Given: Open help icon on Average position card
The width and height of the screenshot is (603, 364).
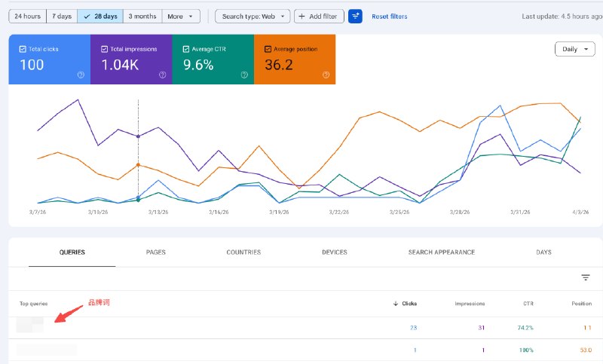Looking at the screenshot, I should (326, 75).
